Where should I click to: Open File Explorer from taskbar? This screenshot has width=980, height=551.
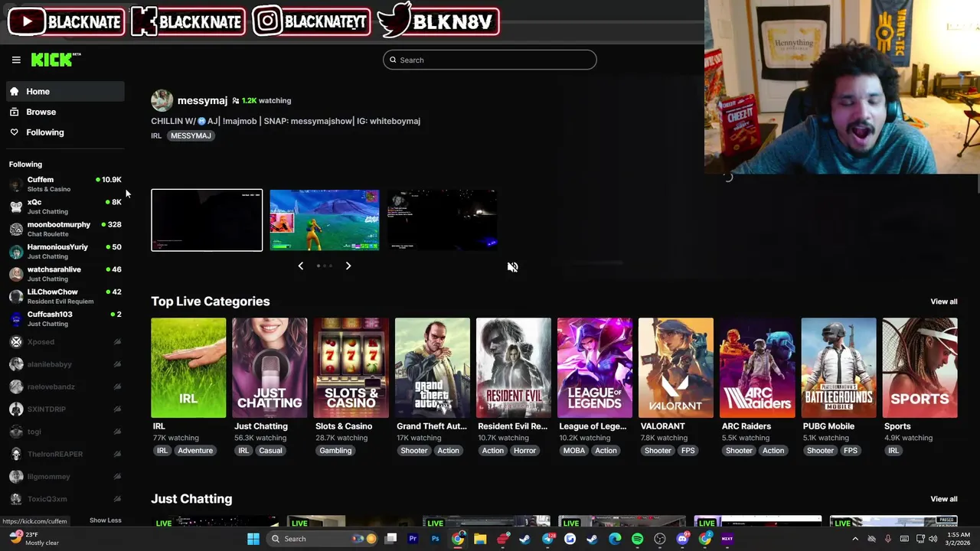(480, 539)
